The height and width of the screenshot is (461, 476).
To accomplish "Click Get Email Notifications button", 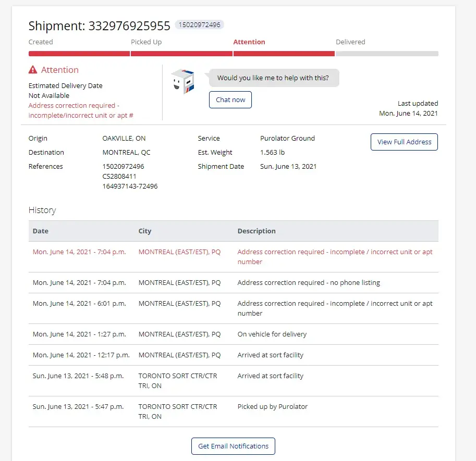I will [233, 446].
